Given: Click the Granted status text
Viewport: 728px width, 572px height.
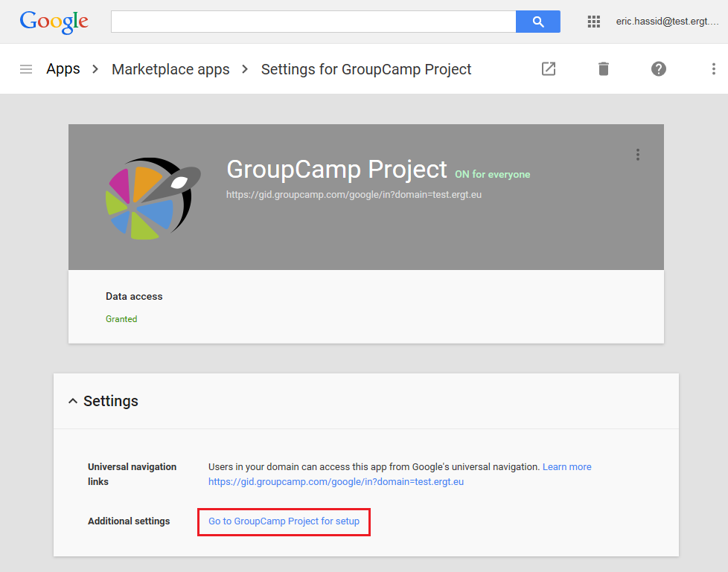Looking at the screenshot, I should coord(121,319).
